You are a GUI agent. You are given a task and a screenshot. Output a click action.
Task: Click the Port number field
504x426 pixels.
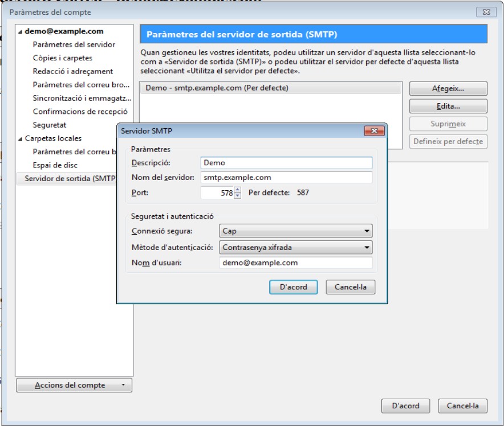pos(217,192)
